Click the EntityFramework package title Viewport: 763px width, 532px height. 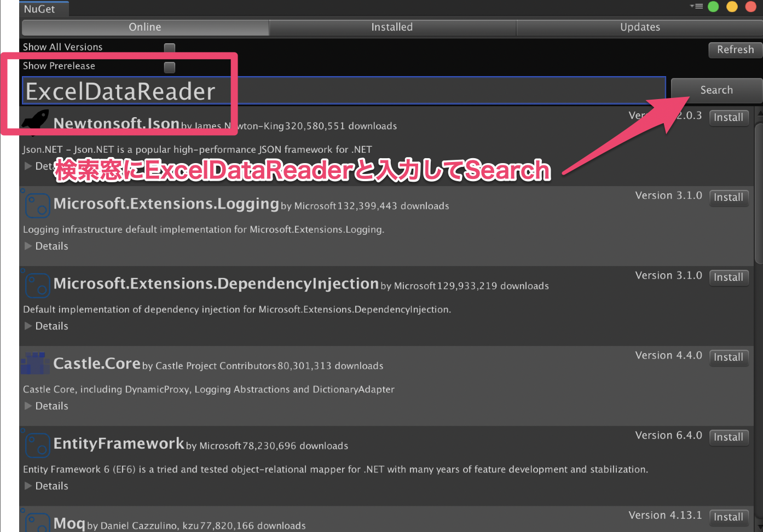pyautogui.click(x=119, y=443)
